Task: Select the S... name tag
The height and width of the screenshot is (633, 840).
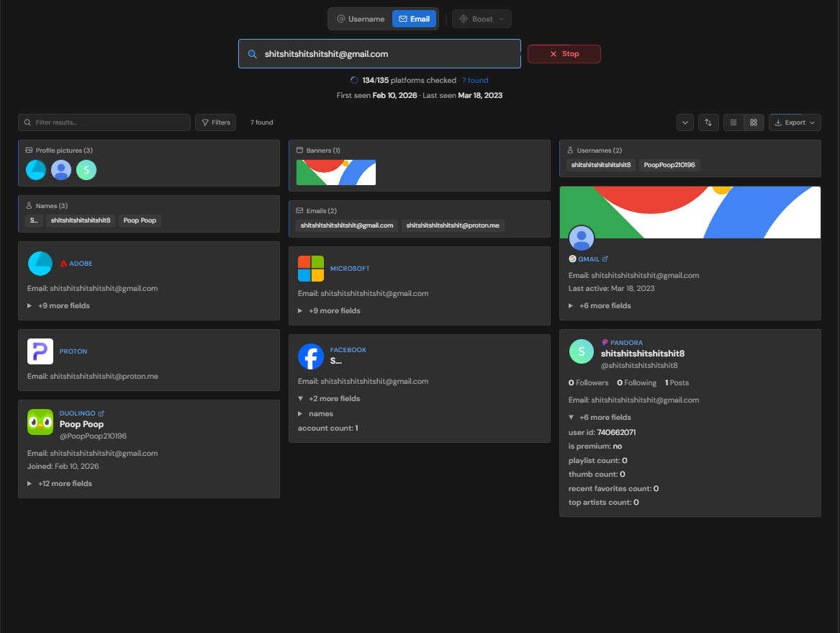Action: click(x=34, y=220)
